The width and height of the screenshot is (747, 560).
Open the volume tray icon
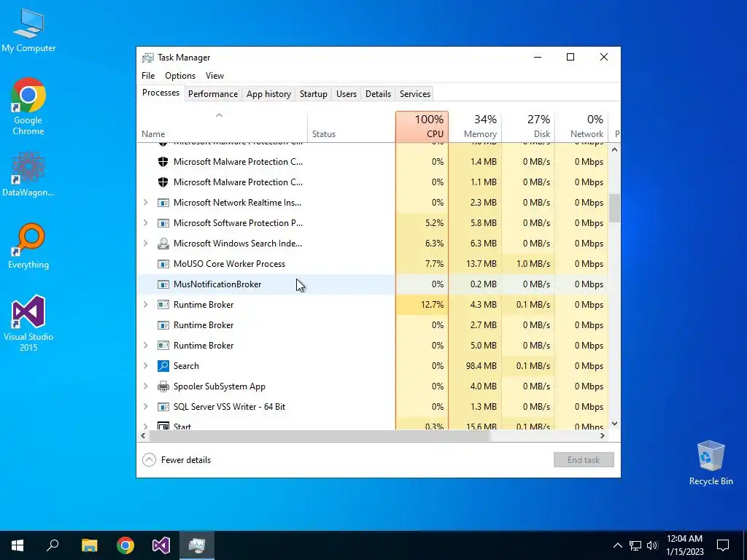[652, 545]
